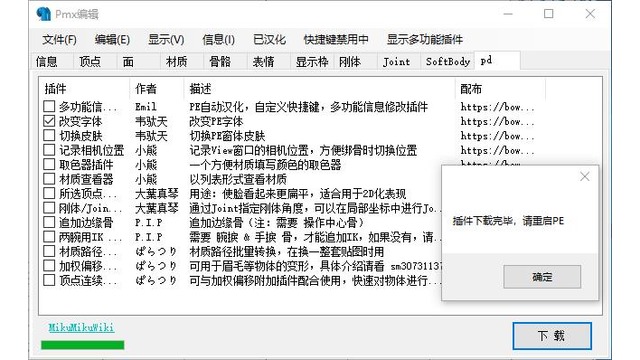Open the 显示(V) menu

click(166, 40)
